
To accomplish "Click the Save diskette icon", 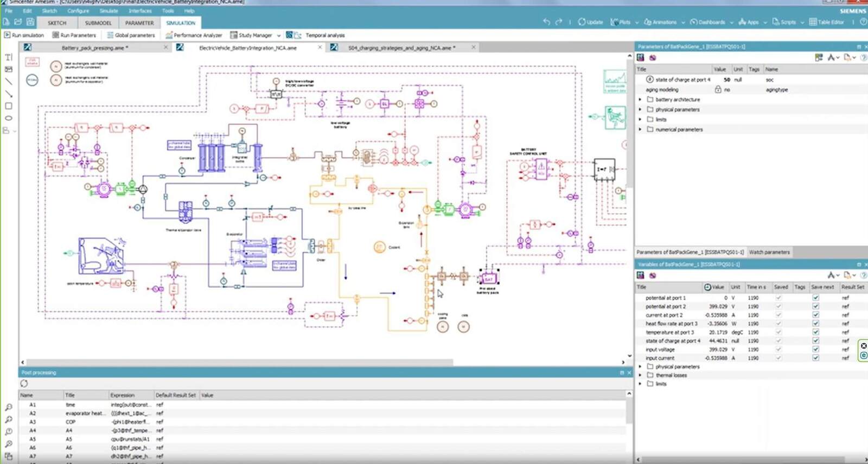I will tap(30, 22).
